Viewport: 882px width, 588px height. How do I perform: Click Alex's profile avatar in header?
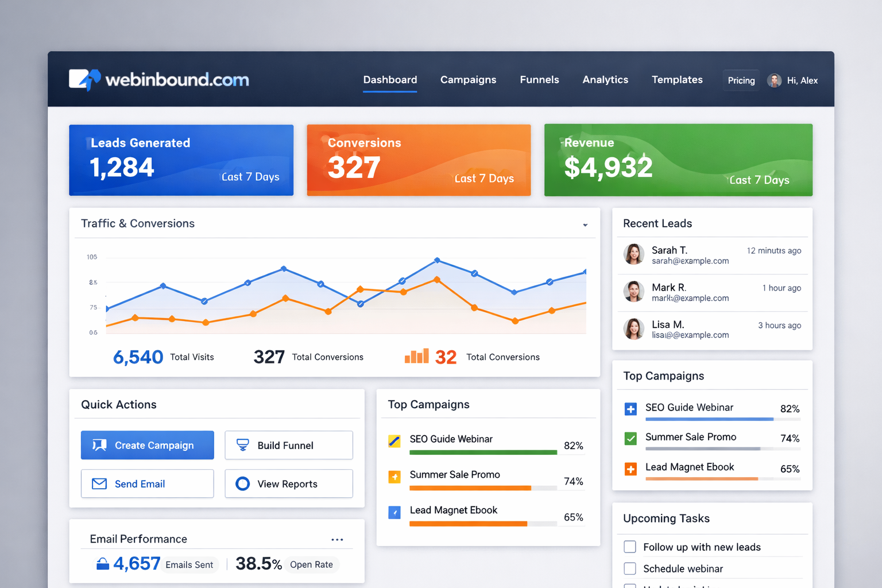774,80
